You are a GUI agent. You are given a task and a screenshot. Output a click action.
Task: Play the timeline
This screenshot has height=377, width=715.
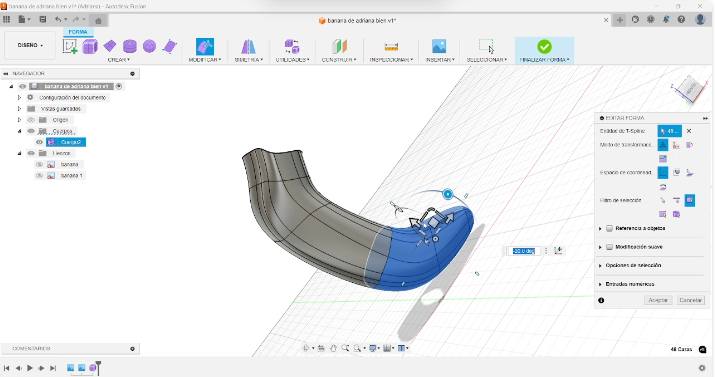pyautogui.click(x=30, y=367)
